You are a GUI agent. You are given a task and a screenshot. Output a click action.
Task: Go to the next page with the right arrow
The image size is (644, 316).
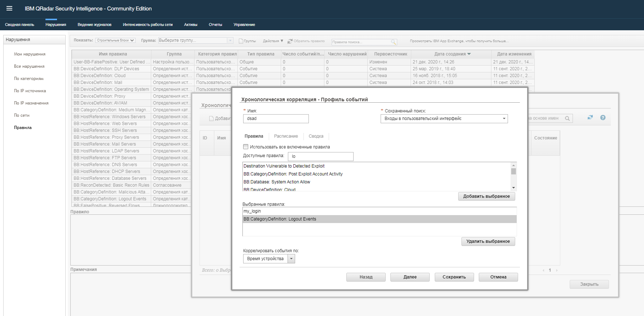[557, 270]
